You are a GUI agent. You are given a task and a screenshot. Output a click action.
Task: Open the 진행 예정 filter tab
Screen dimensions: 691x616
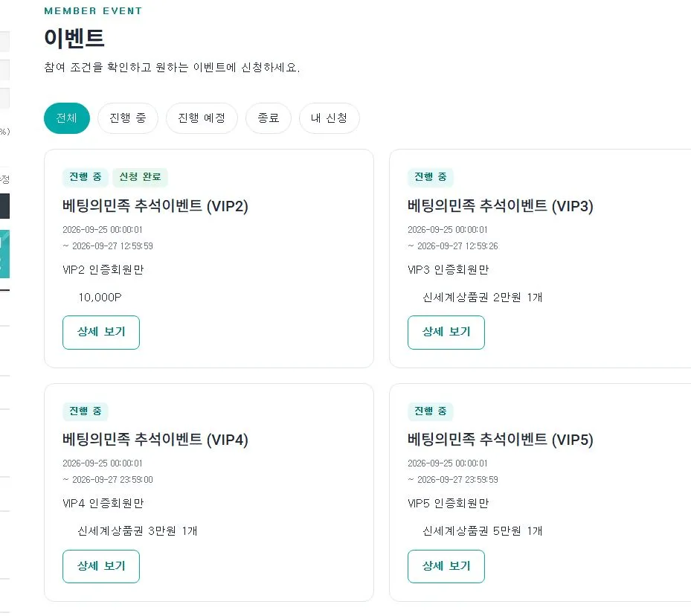tap(202, 118)
